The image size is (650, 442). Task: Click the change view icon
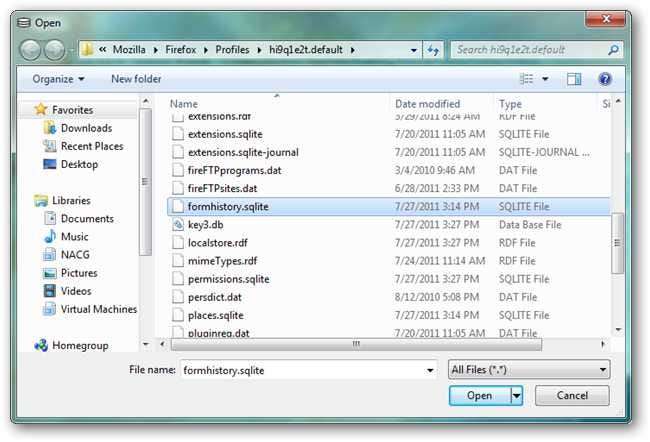pos(526,79)
